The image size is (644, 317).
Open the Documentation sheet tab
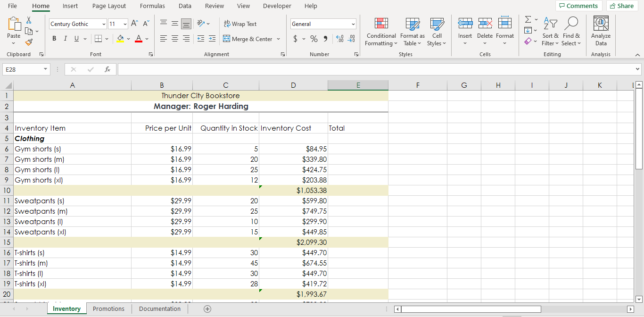[160, 309]
